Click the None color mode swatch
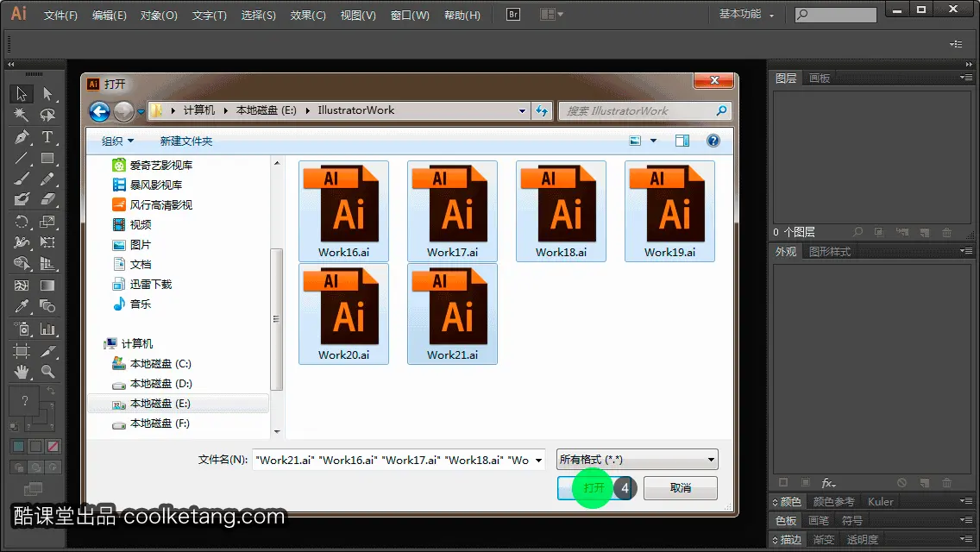The height and width of the screenshot is (552, 980). [x=53, y=447]
